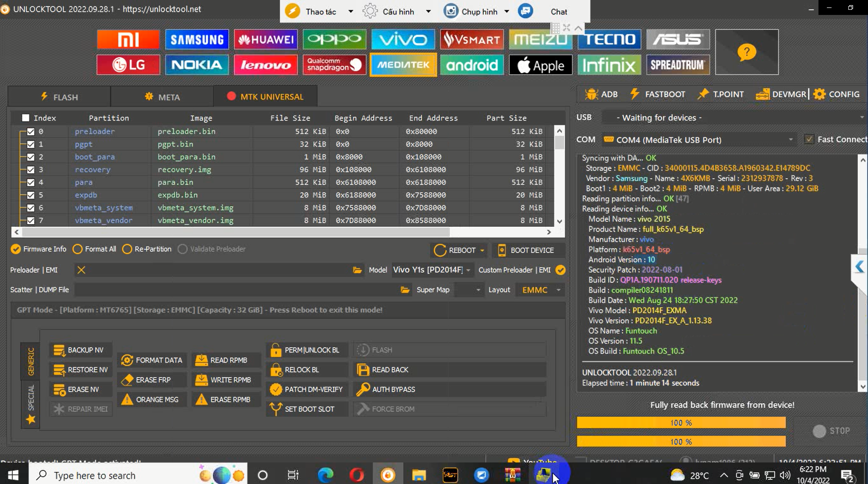Select the Huawei brand icon
The width and height of the screenshot is (868, 484).
[266, 40]
